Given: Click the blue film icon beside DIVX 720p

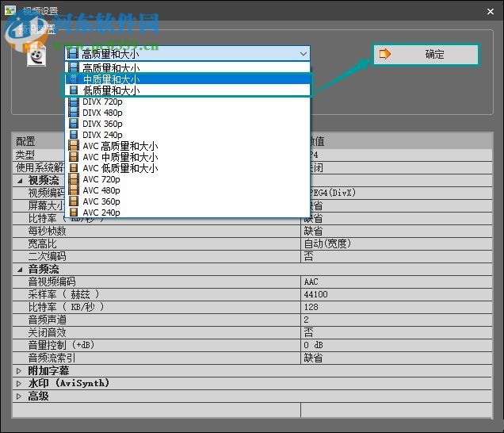Looking at the screenshot, I should [x=74, y=102].
